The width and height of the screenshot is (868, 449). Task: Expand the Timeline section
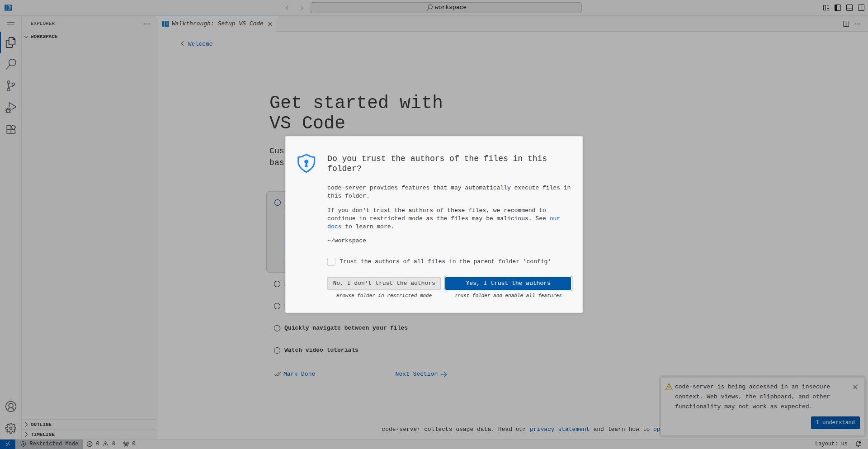[x=42, y=434]
